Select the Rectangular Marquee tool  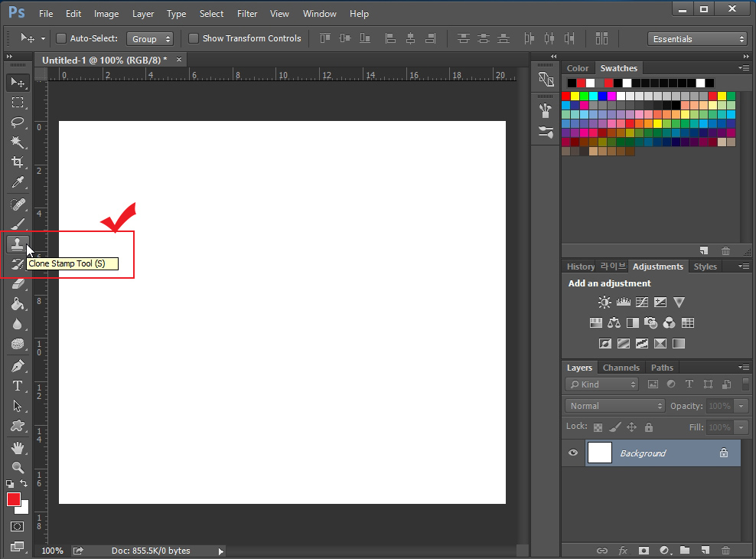[x=18, y=103]
